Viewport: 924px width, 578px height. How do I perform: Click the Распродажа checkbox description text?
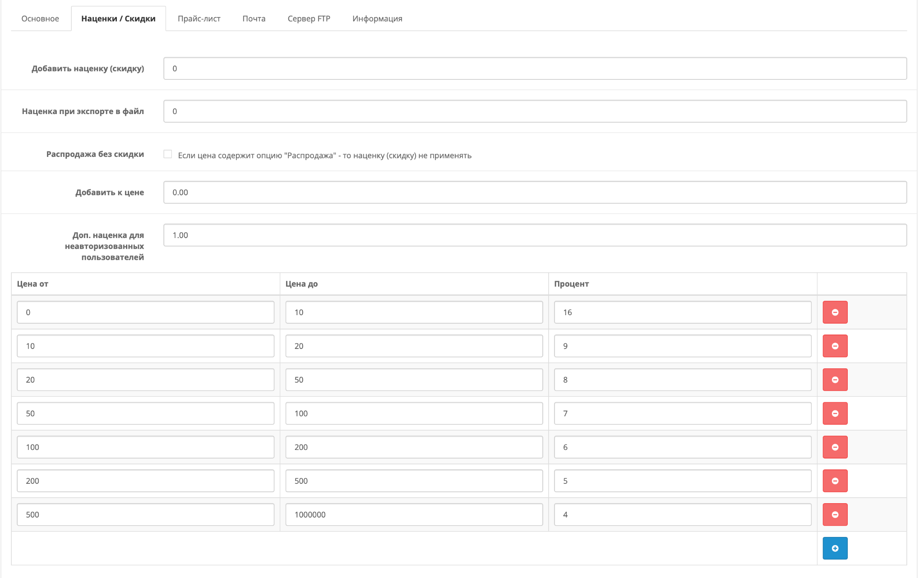(324, 156)
